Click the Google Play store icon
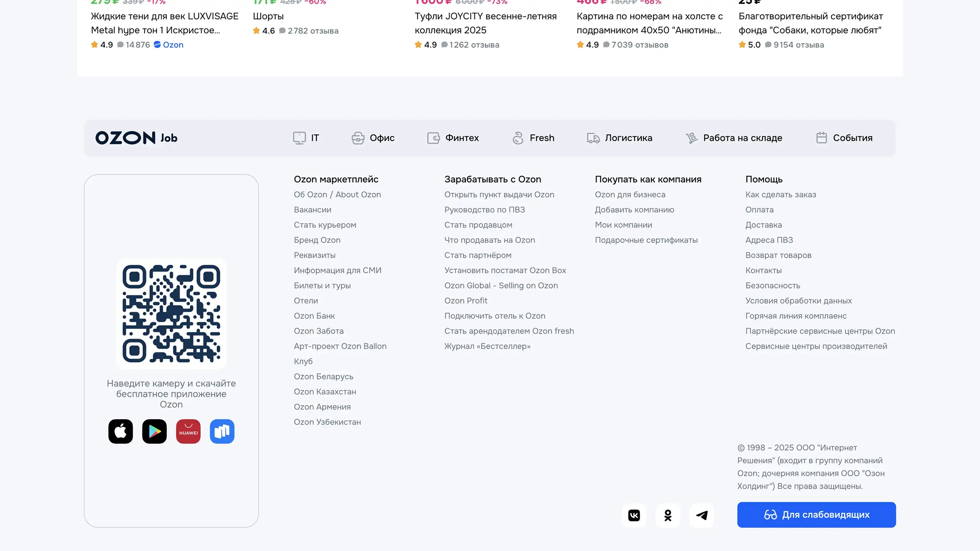 (x=154, y=431)
